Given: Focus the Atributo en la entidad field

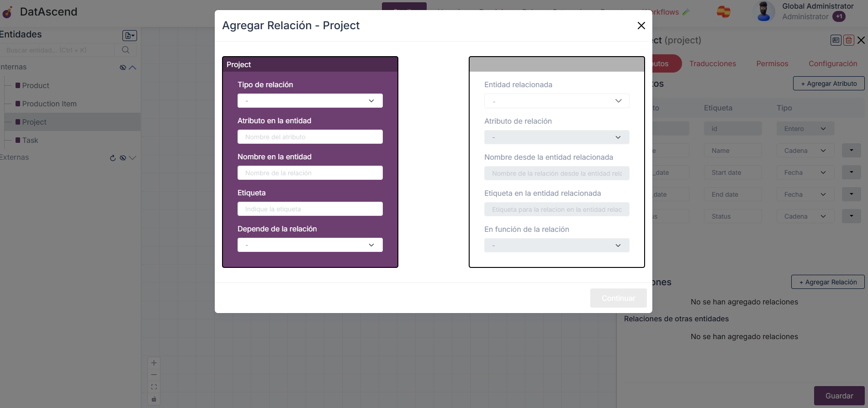Looking at the screenshot, I should coord(310,137).
